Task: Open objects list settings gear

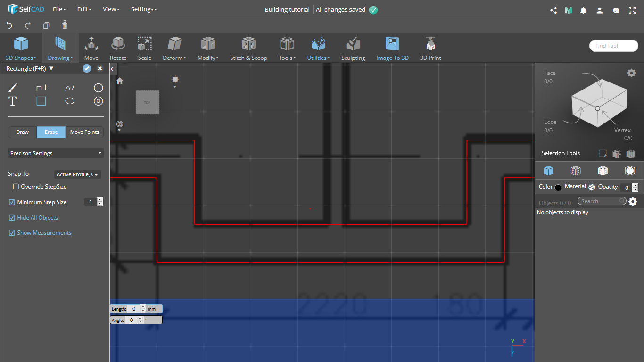Action: [x=633, y=202]
